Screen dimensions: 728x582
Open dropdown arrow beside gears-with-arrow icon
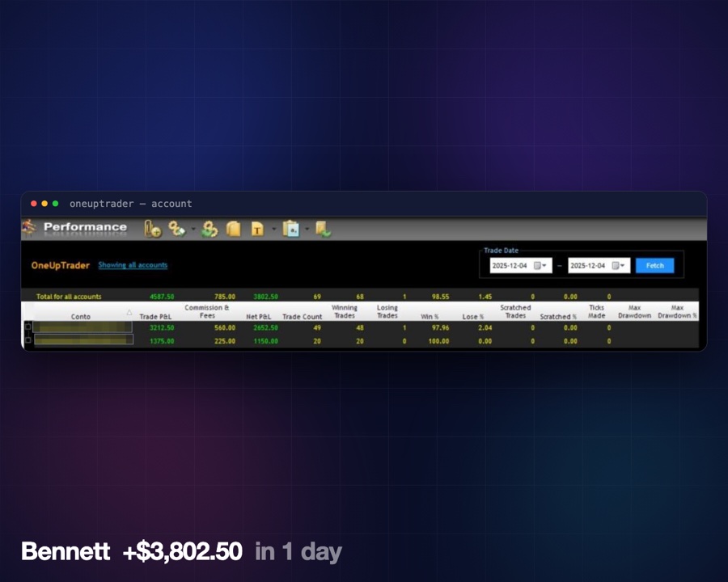tap(193, 229)
